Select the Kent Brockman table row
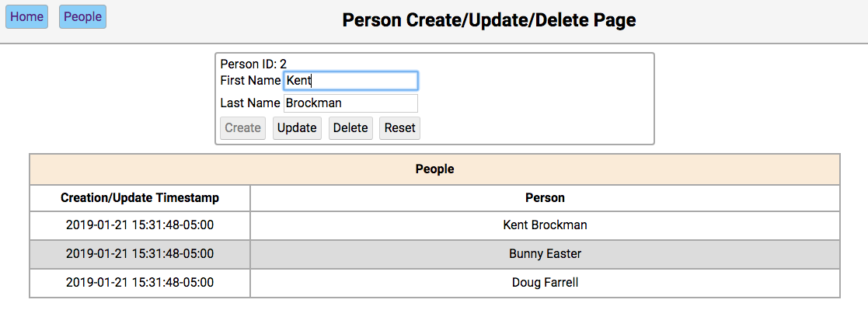This screenshot has height=310, width=868. [434, 225]
